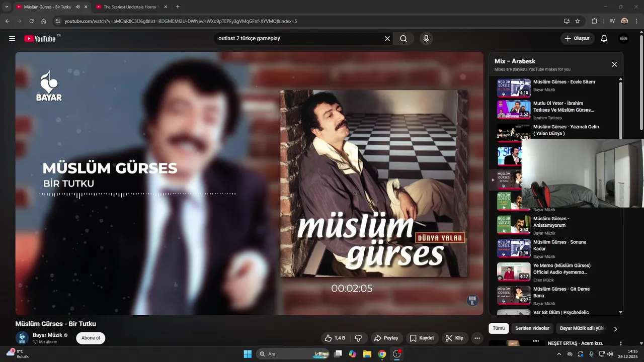Open the YouTube guide hamburger menu
This screenshot has height=362, width=644.
pos(12,39)
